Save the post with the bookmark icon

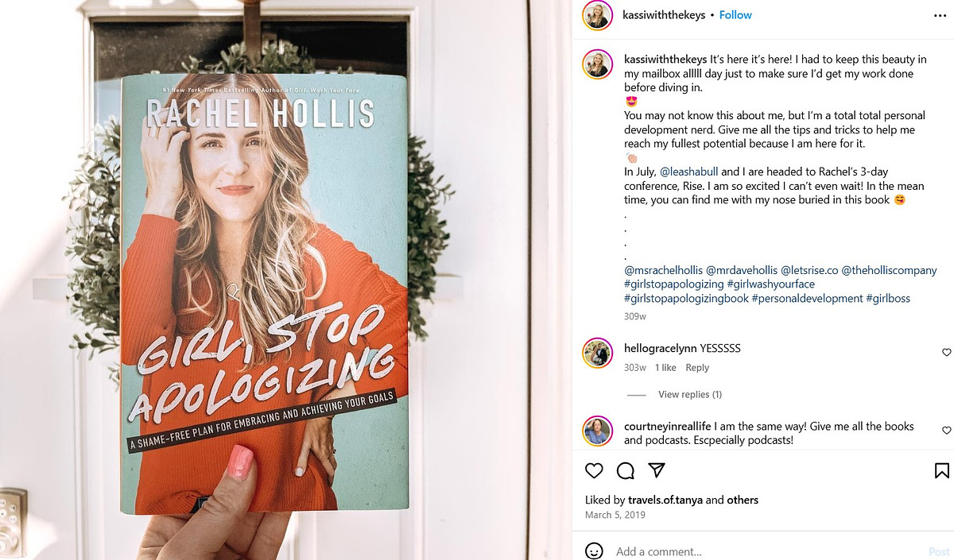[941, 470]
